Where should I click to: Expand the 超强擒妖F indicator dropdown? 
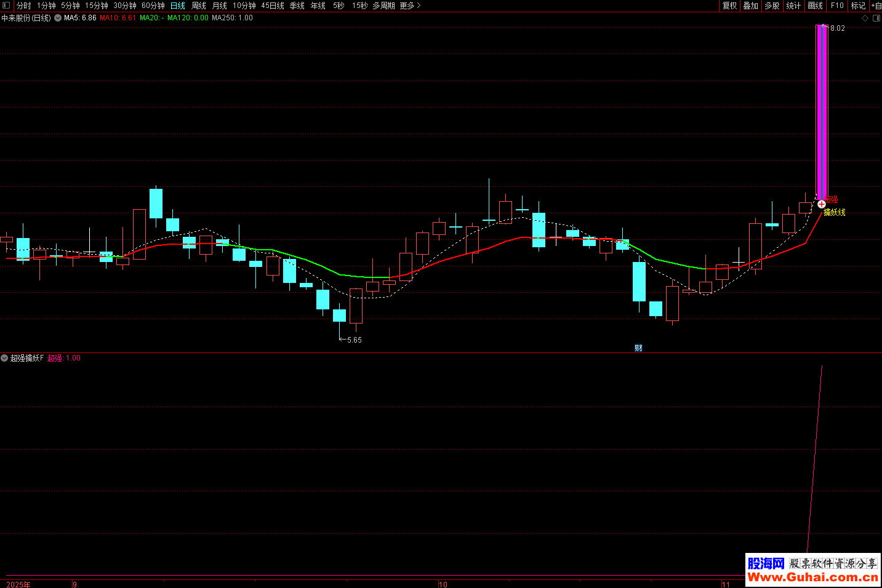(4, 358)
